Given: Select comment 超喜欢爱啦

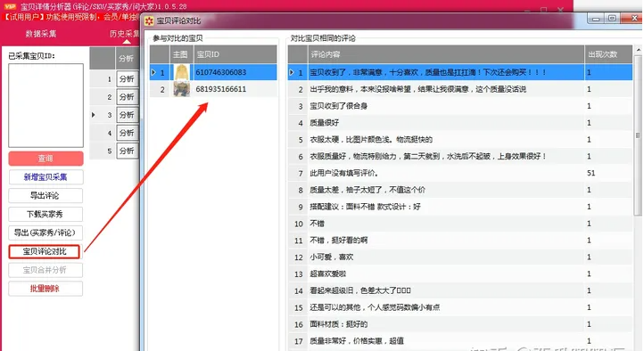Looking at the screenshot, I should (460, 273).
